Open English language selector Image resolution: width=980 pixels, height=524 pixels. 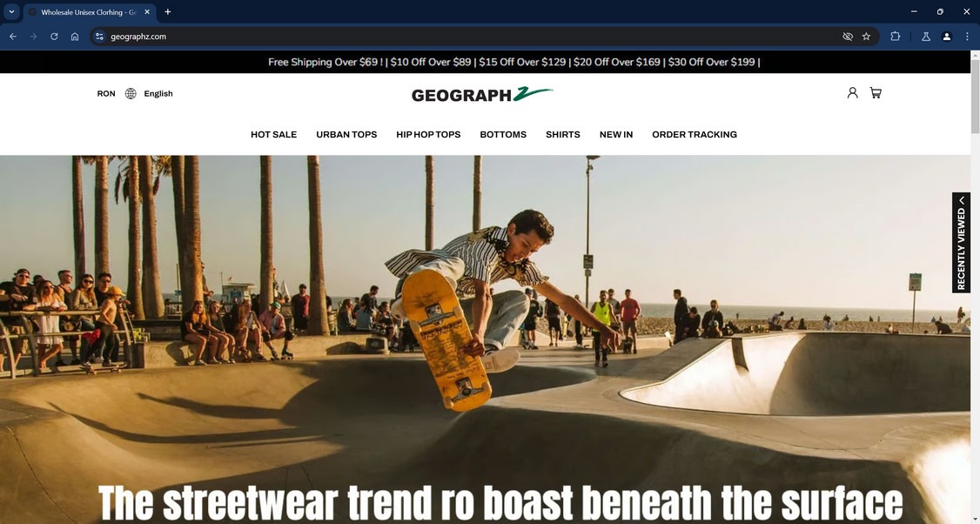pos(158,94)
